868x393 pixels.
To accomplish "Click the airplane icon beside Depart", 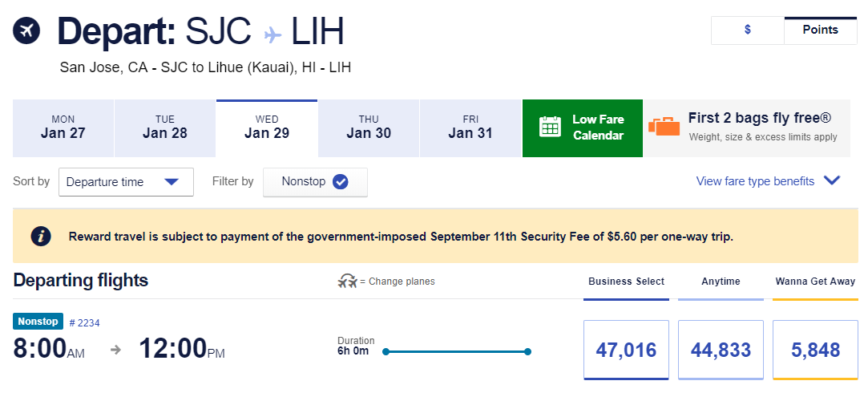I will click(x=26, y=31).
